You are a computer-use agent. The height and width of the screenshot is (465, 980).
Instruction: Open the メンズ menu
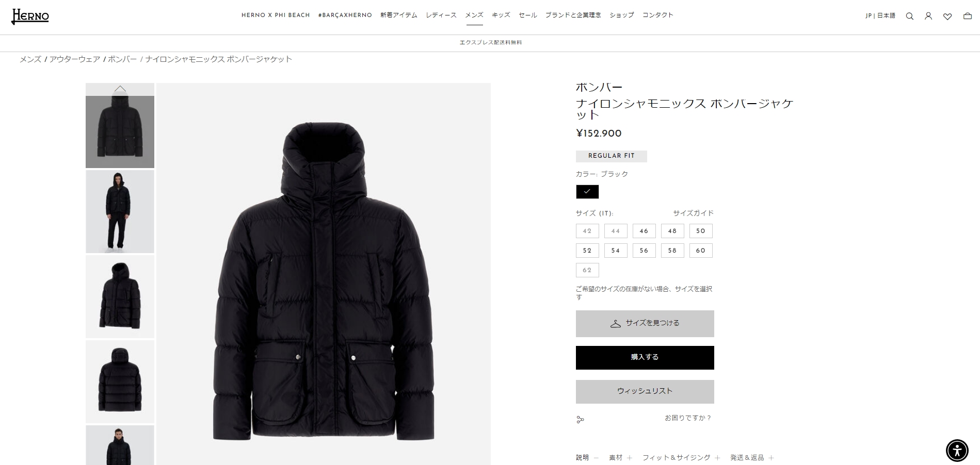coord(474,15)
